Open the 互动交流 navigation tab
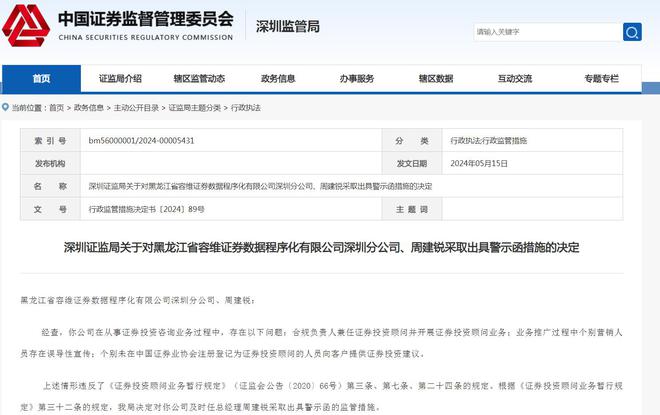The height and width of the screenshot is (415, 660). [515, 79]
